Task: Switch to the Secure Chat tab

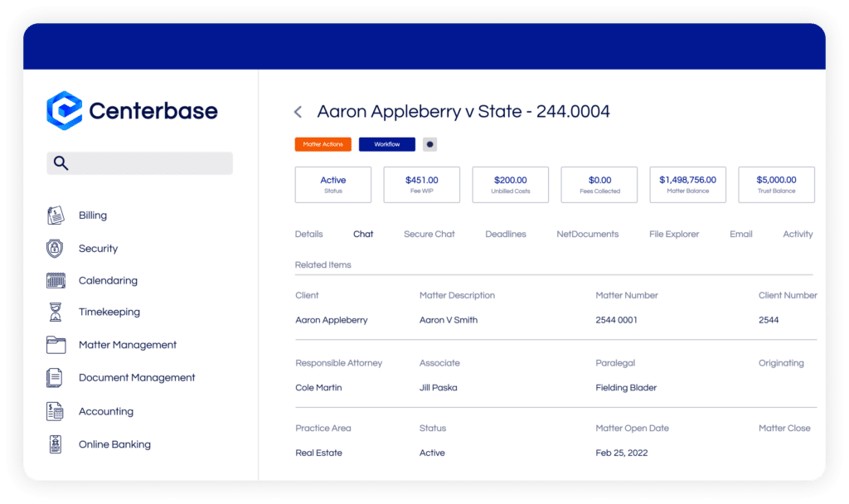Action: click(x=429, y=234)
